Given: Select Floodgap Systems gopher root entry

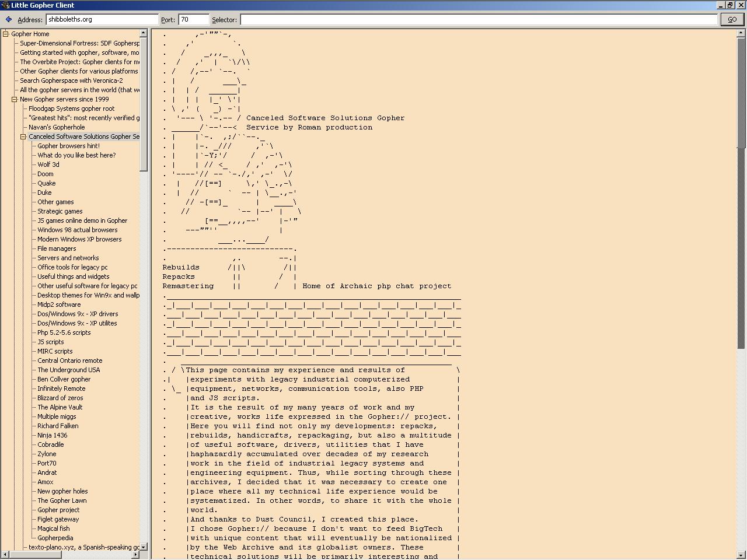Looking at the screenshot, I should coord(71,108).
